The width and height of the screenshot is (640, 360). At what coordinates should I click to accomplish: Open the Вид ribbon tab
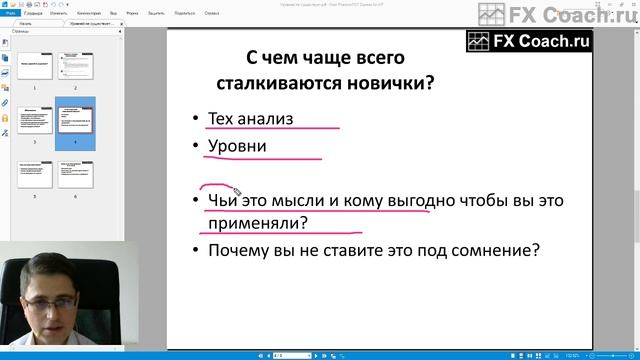(113, 13)
